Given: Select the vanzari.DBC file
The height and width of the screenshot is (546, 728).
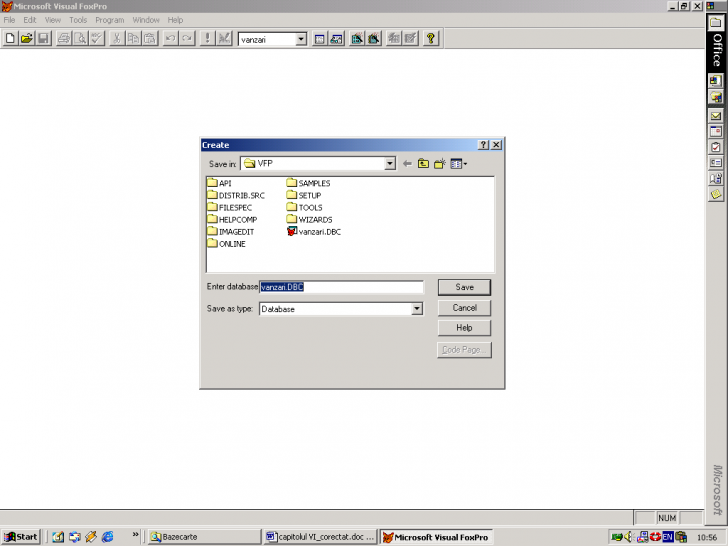Looking at the screenshot, I should coord(314,231).
